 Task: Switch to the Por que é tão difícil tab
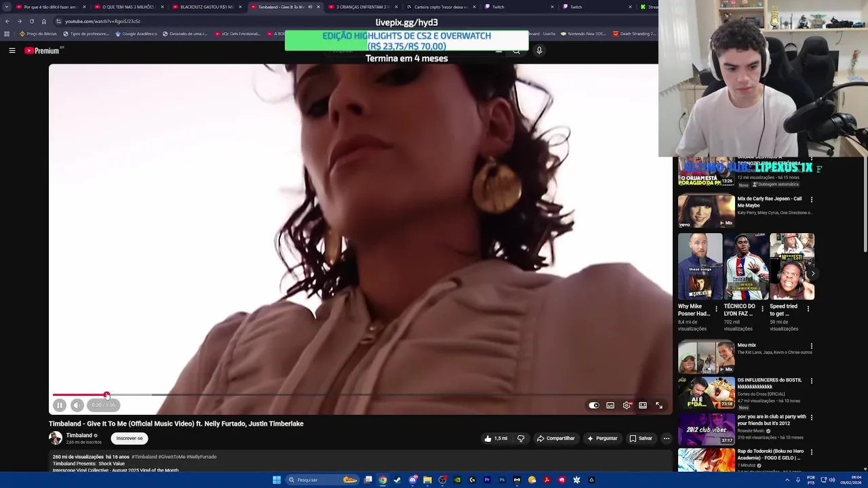51,7
